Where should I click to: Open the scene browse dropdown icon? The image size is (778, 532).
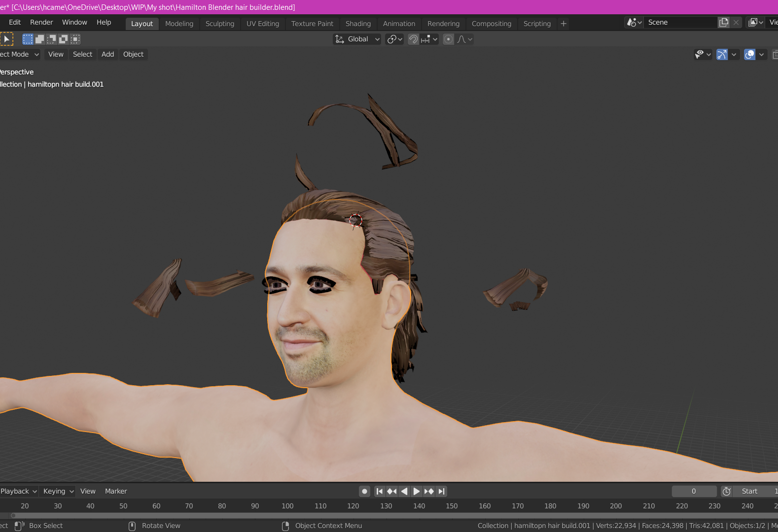[634, 22]
